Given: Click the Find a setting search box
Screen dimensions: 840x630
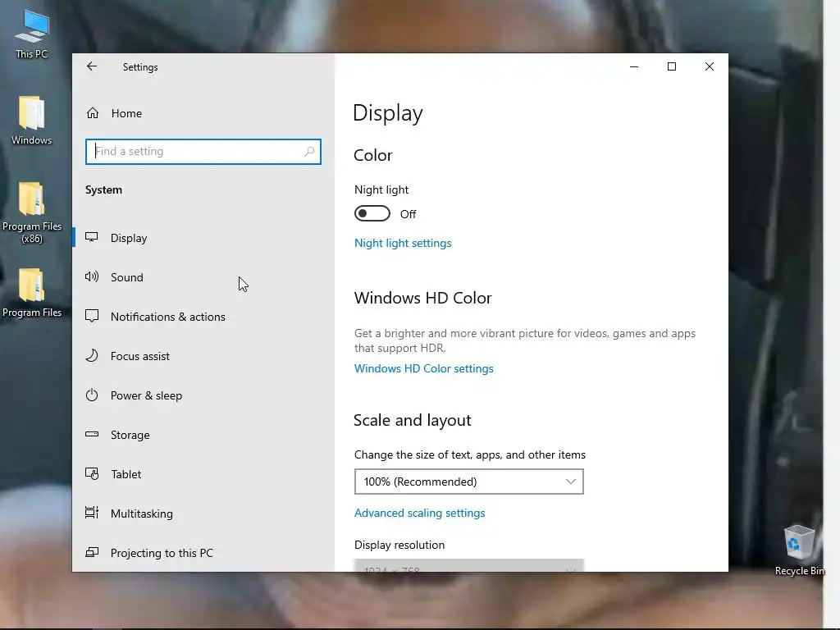Looking at the screenshot, I should tap(203, 152).
